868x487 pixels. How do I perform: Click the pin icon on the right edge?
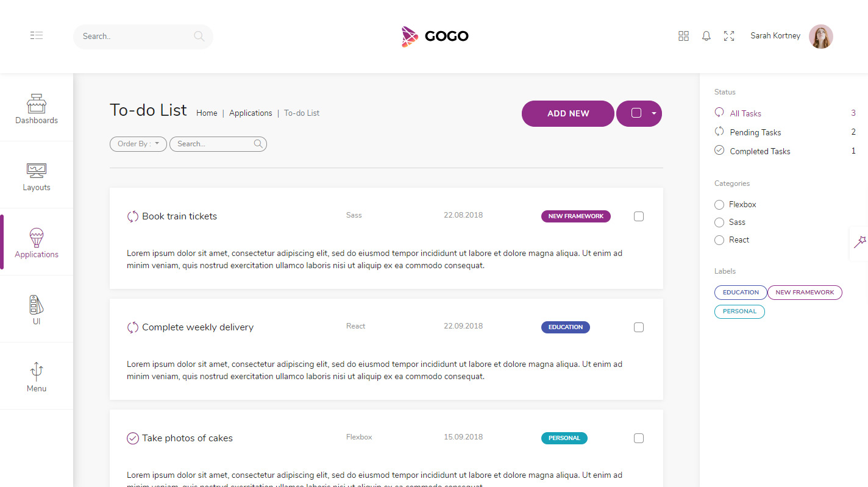pos(861,243)
